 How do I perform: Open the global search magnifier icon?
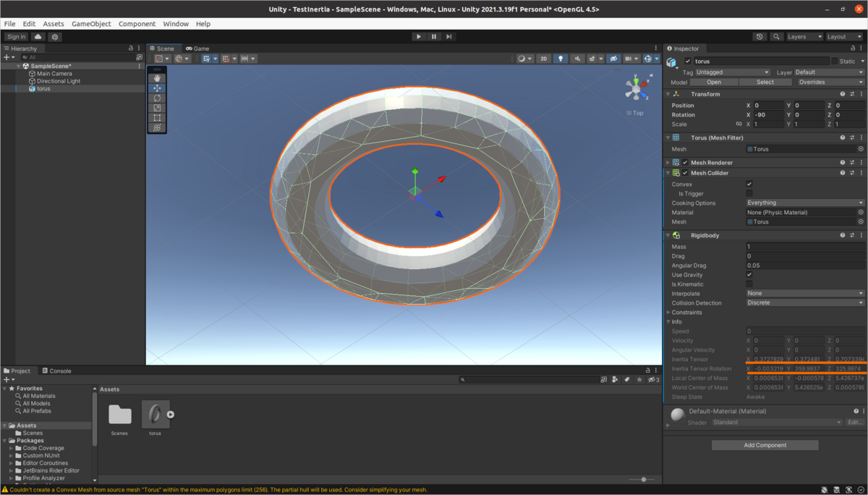776,37
